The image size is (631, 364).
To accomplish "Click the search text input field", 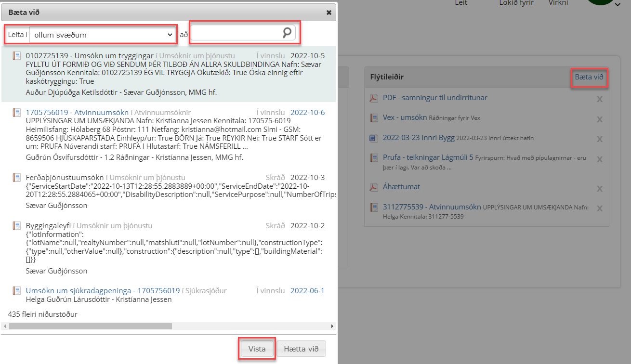I will click(x=236, y=33).
